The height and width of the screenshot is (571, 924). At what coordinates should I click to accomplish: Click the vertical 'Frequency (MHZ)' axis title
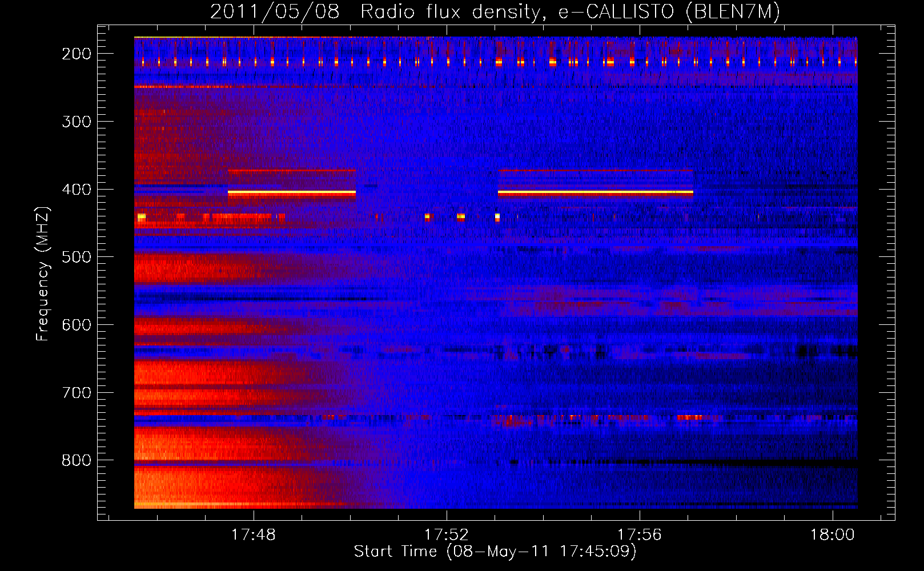point(43,274)
